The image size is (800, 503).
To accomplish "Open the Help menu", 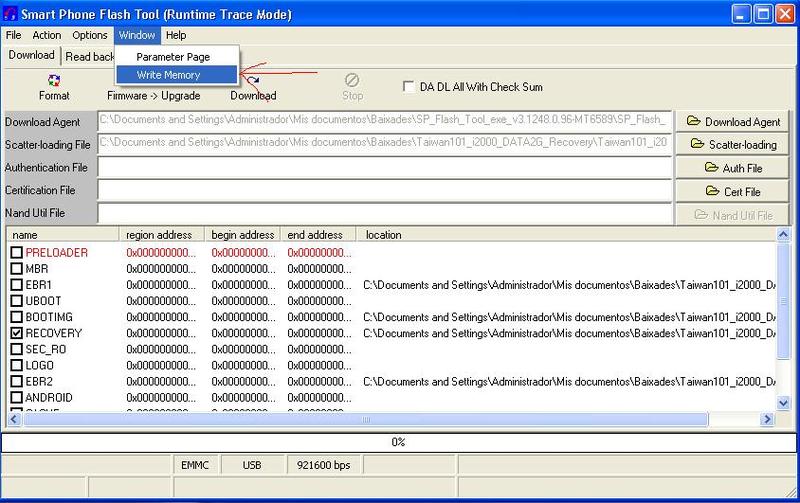I will tap(176, 35).
